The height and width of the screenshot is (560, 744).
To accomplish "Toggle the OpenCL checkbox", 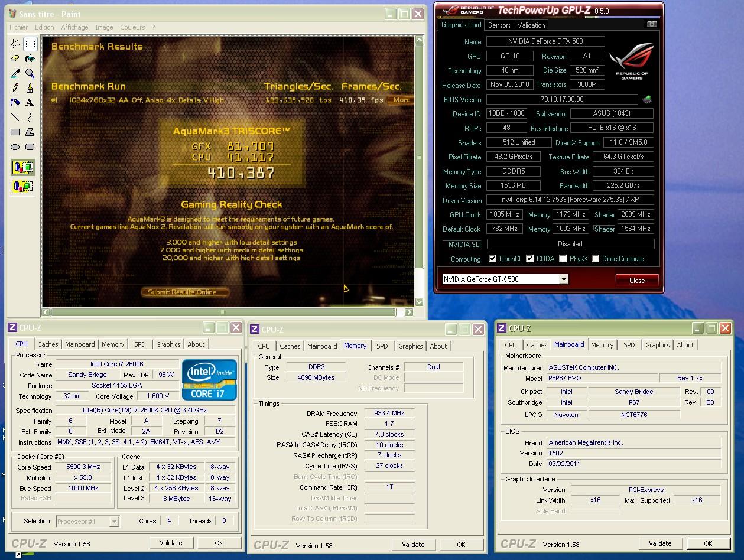I will [493, 259].
